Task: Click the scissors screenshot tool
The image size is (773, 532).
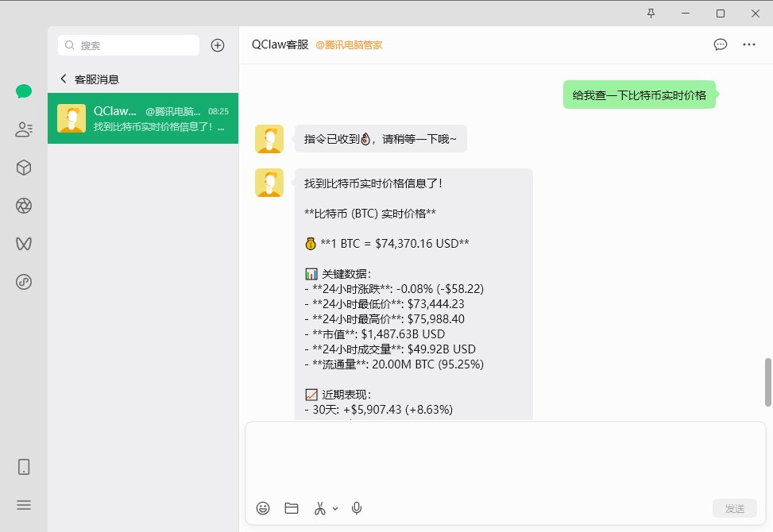Action: (x=320, y=508)
